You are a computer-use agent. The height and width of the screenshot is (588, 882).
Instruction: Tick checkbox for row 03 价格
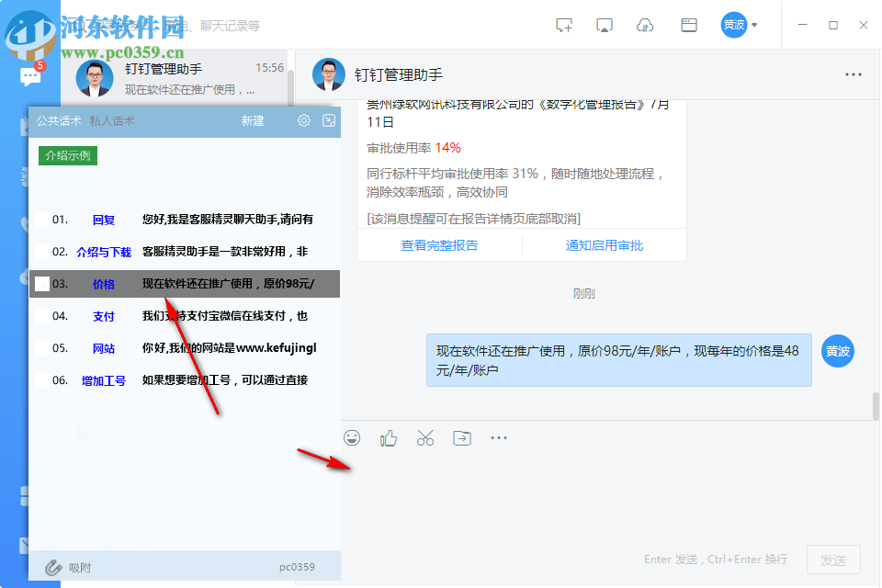click(x=42, y=284)
